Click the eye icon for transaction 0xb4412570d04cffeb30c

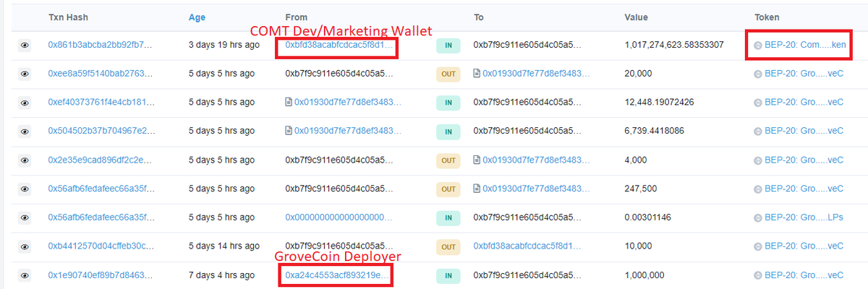point(25,246)
